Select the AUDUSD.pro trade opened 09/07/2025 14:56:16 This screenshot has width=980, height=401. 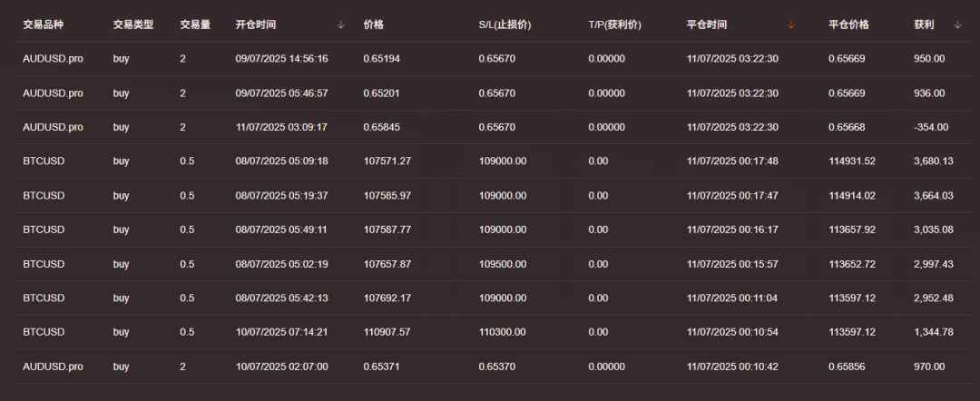[x=53, y=59]
